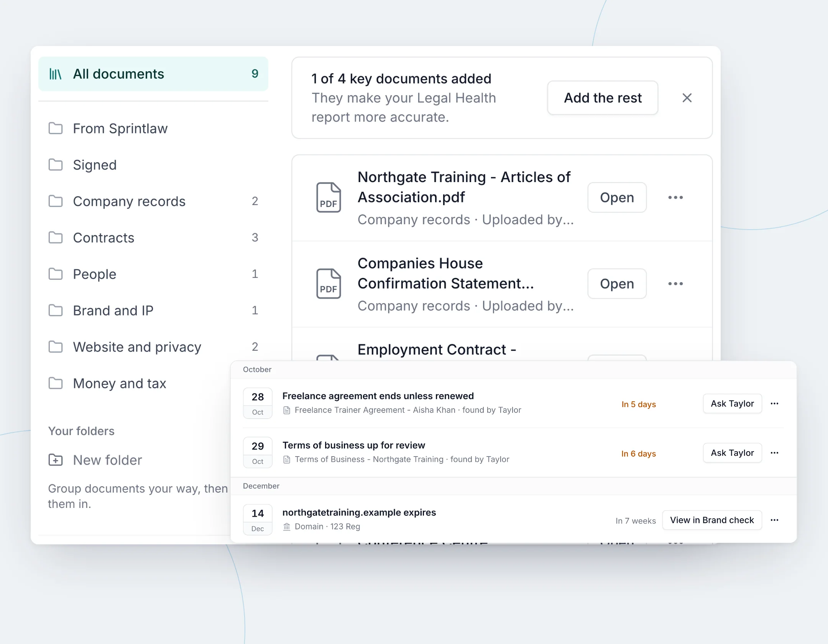Image resolution: width=828 pixels, height=644 pixels.
Task: Click PDF icon for Articles of Association
Action: (329, 197)
